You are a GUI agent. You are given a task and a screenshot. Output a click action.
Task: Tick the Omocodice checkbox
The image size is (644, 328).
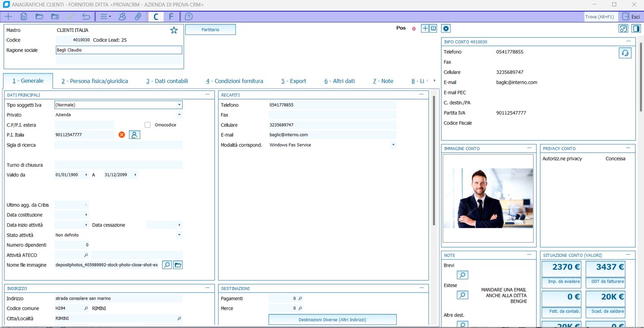pyautogui.click(x=148, y=125)
